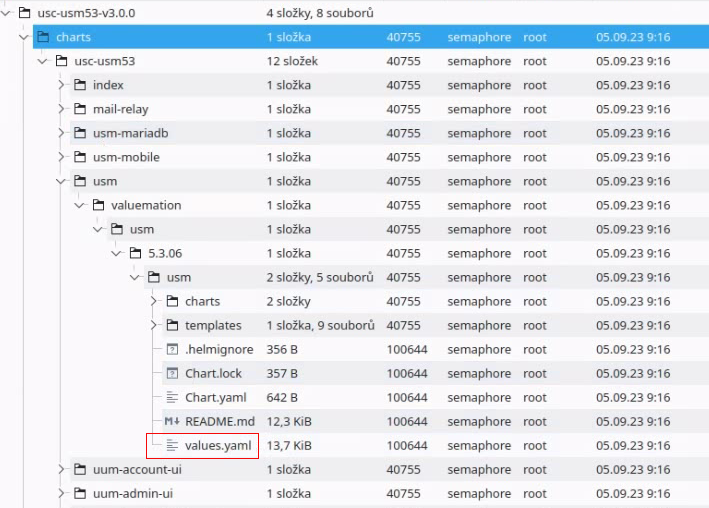Expand the mail-relay folder

[x=61, y=109]
